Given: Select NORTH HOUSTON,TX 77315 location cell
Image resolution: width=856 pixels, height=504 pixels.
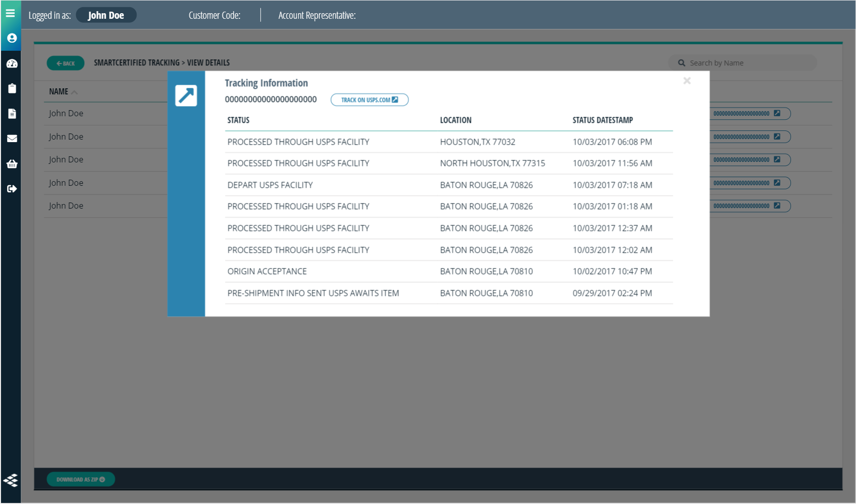Looking at the screenshot, I should click(x=492, y=163).
